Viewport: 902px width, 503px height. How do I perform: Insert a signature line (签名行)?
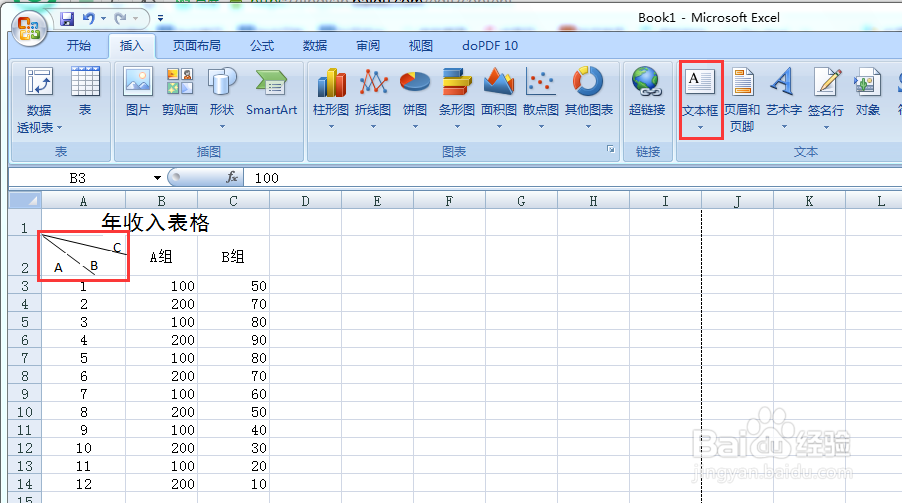tap(826, 98)
